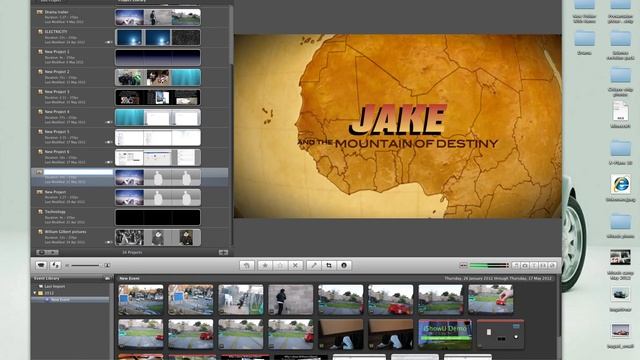Image resolution: width=640 pixels, height=360 pixels.
Task: Click the 16 Projects count label
Action: tap(132, 253)
